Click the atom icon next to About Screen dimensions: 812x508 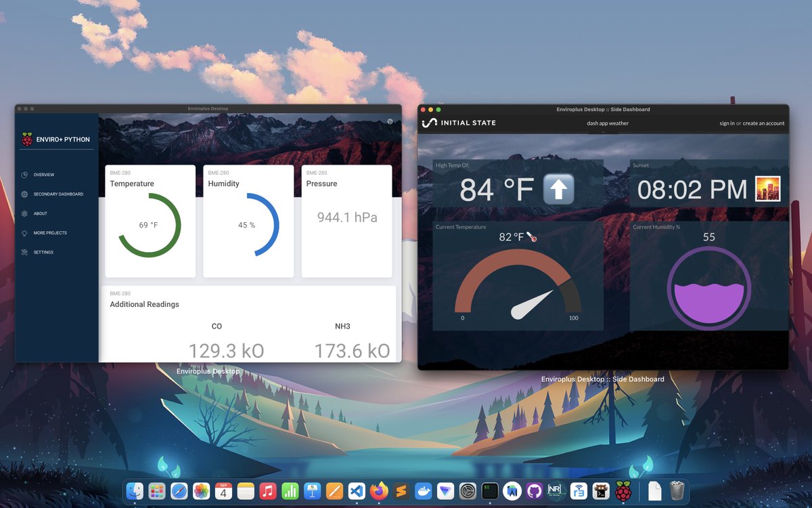[x=24, y=213]
